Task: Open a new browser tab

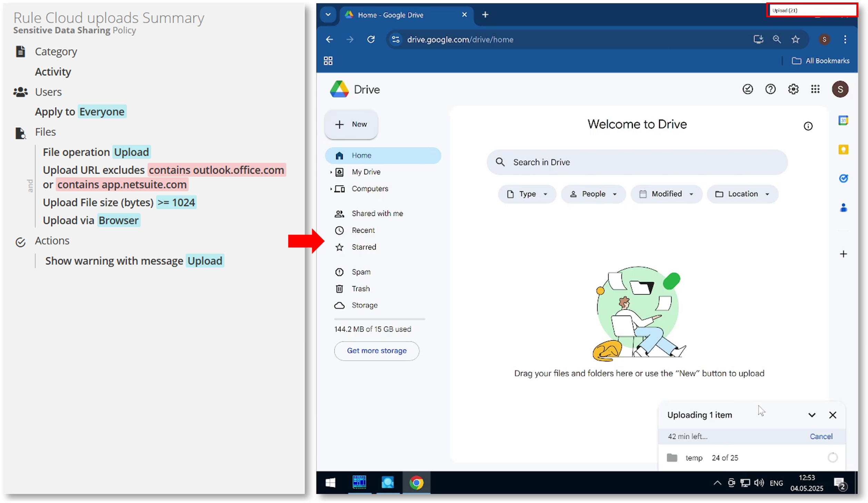Action: pyautogui.click(x=485, y=14)
